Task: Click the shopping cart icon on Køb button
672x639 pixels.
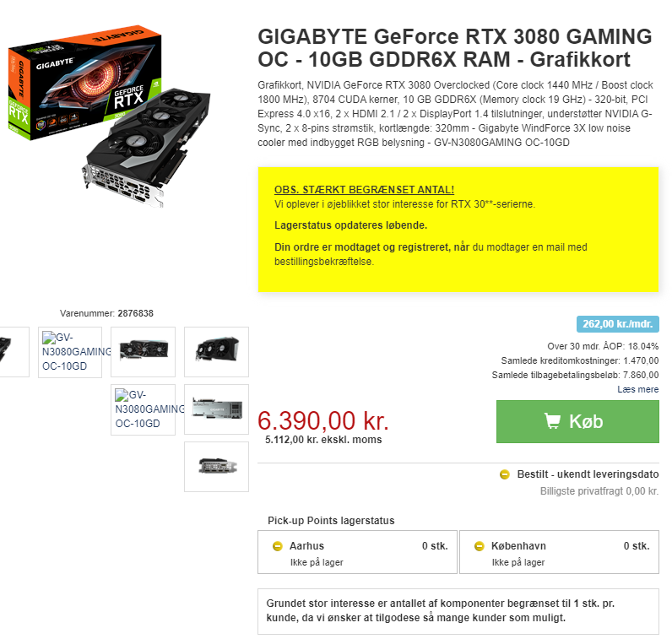Action: pos(552,421)
